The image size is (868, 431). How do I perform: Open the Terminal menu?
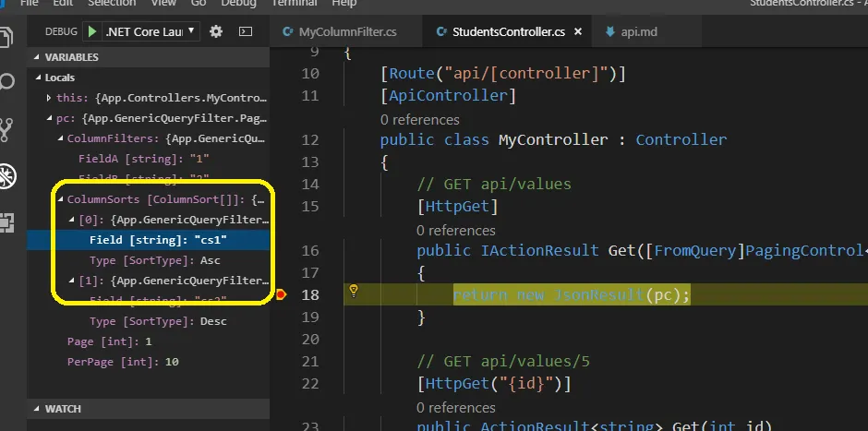(x=294, y=3)
